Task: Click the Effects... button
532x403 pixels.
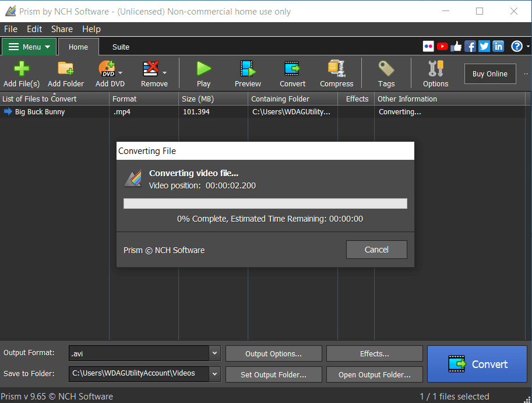Action: pyautogui.click(x=374, y=353)
